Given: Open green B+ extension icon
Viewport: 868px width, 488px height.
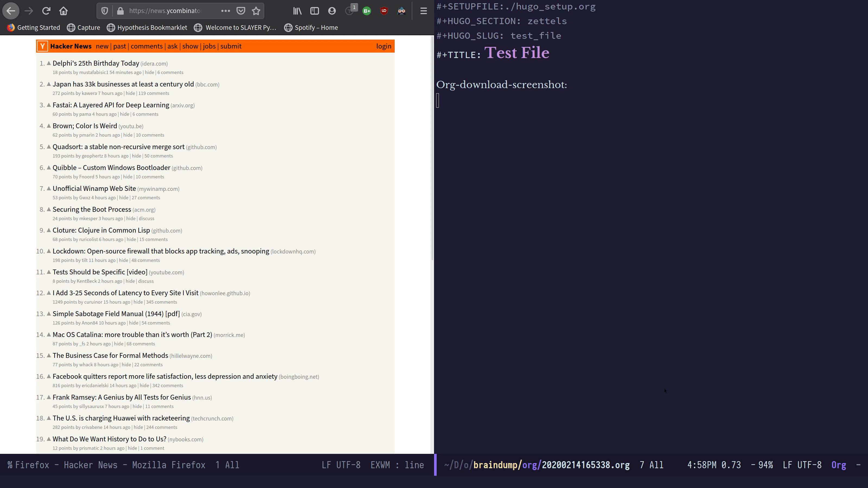Looking at the screenshot, I should coord(367,11).
